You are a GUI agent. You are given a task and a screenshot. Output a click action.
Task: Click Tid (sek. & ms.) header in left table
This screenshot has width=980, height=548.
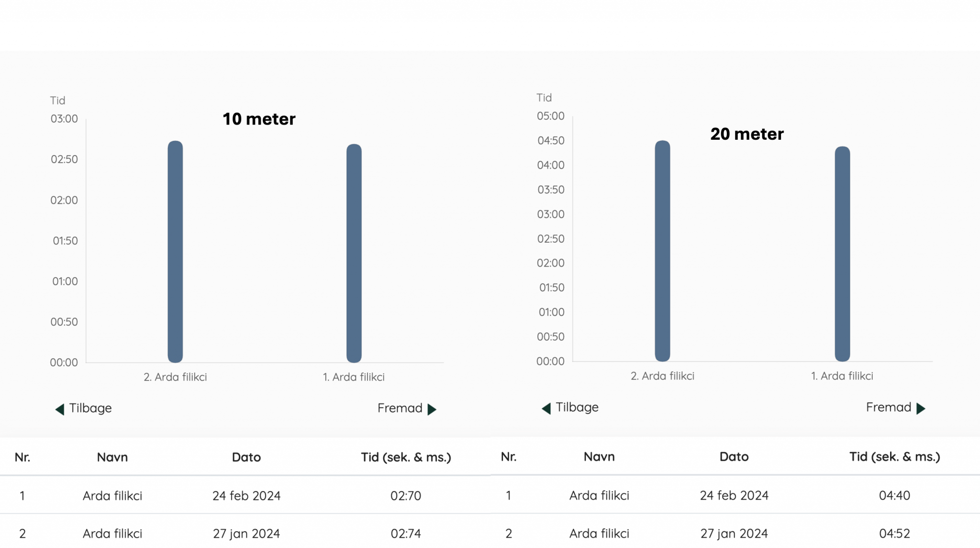406,457
